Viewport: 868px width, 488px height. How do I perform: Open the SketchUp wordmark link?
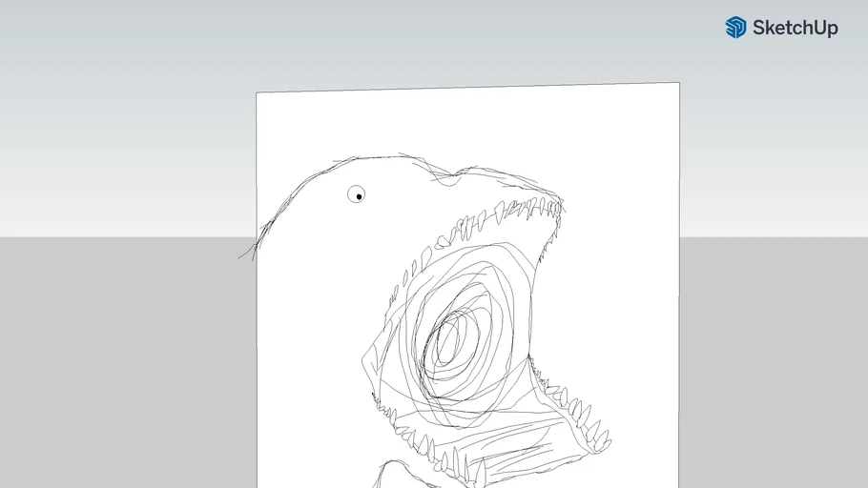click(x=795, y=28)
